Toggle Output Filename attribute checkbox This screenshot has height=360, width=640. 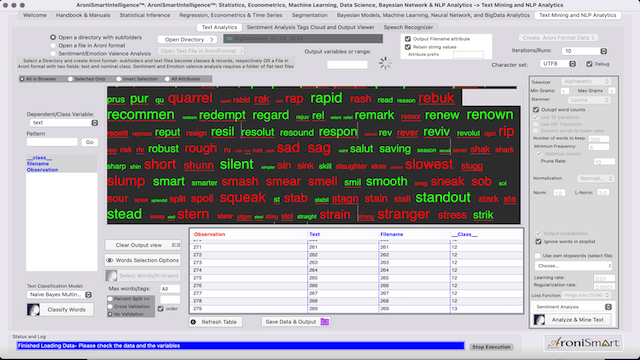(408, 39)
